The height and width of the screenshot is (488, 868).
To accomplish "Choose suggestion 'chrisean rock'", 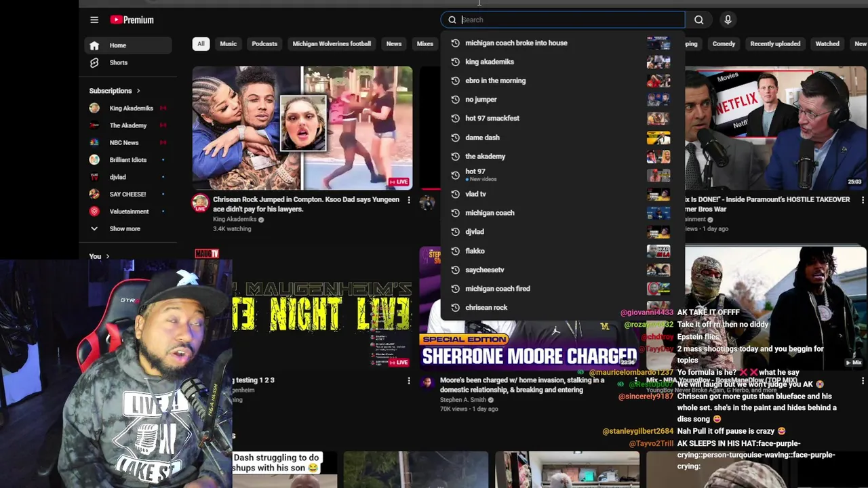I will 562,308.
